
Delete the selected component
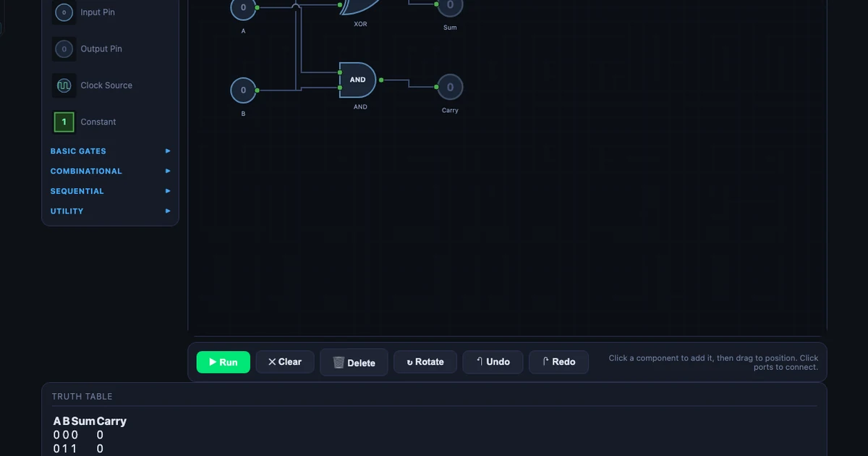tap(354, 363)
